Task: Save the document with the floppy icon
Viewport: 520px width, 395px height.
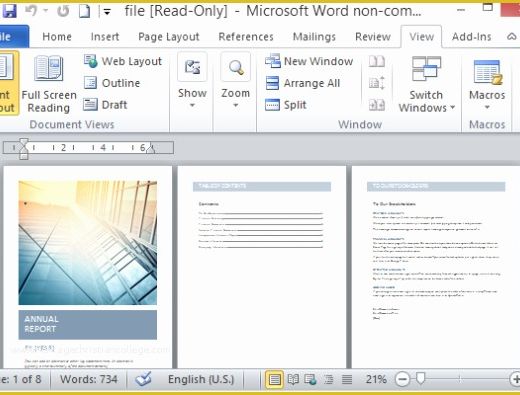Action: pyautogui.click(x=9, y=11)
